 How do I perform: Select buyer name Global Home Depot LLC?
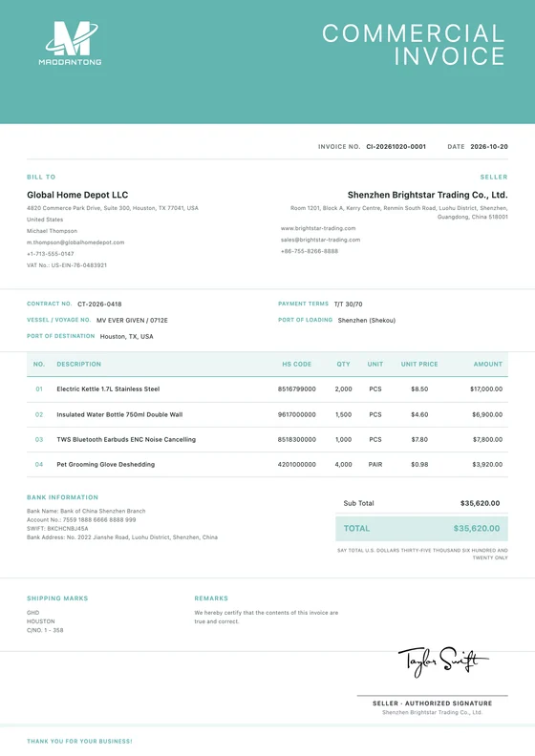point(77,195)
